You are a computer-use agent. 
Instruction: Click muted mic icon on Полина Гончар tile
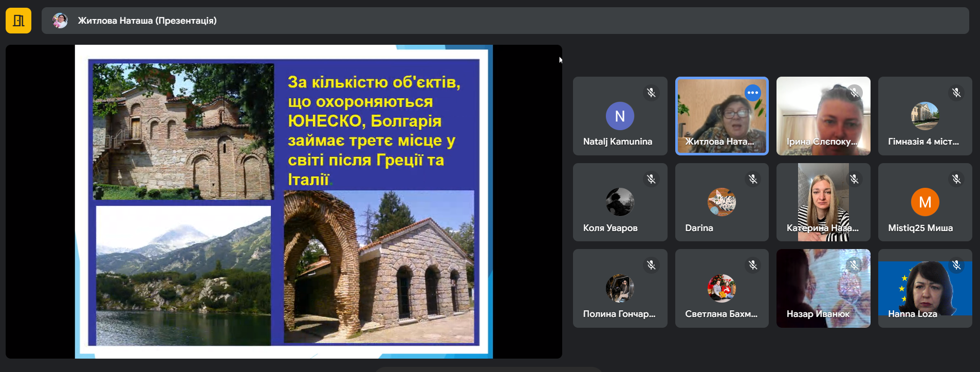pyautogui.click(x=651, y=265)
